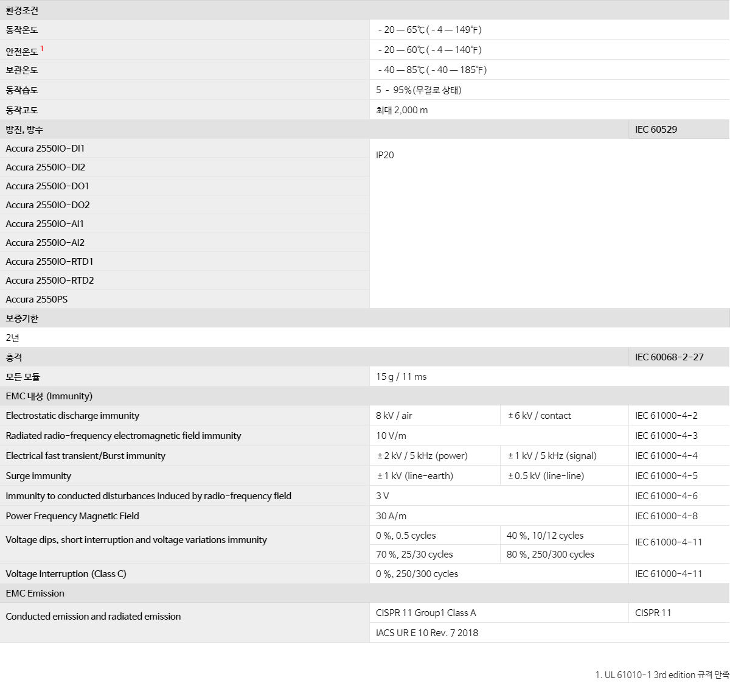Viewport: 730px width, 700px height.
Task: Click the 5 - 95% humidity value
Action: click(419, 90)
